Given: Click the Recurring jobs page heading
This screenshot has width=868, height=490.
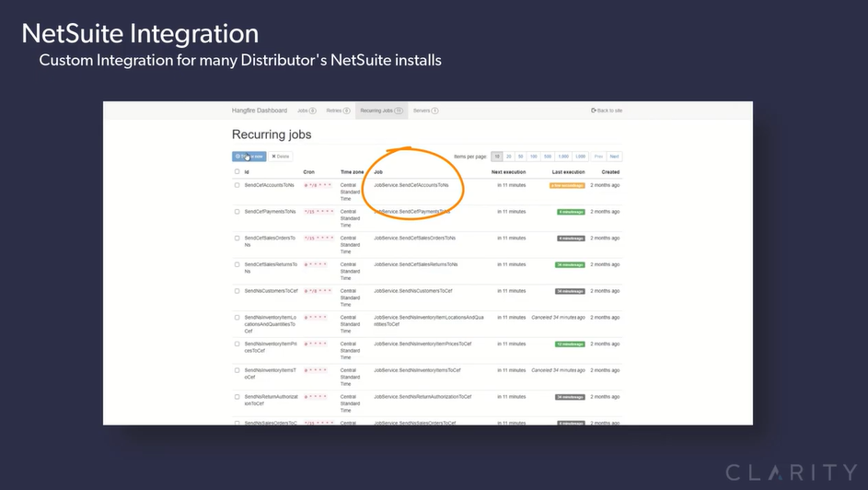Looking at the screenshot, I should [x=272, y=134].
